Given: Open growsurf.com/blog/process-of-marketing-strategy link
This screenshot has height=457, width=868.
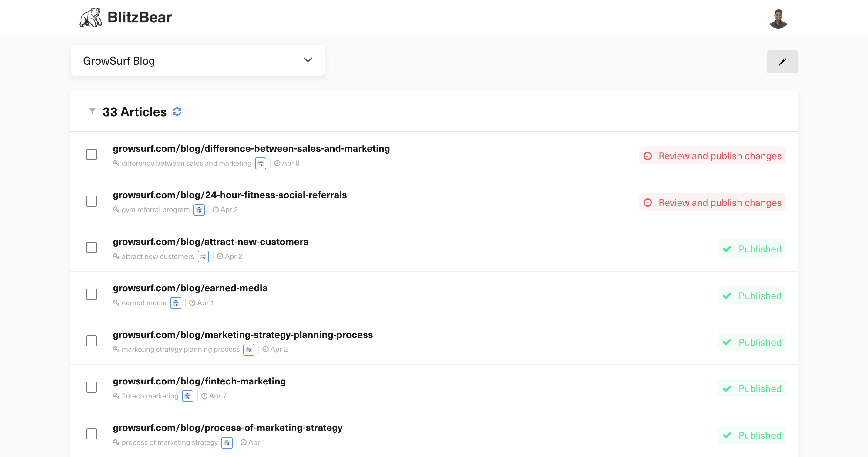Looking at the screenshot, I should coord(228,428).
